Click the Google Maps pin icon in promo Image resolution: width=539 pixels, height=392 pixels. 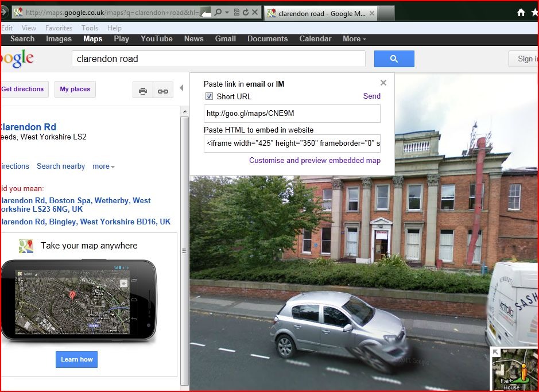click(x=26, y=246)
